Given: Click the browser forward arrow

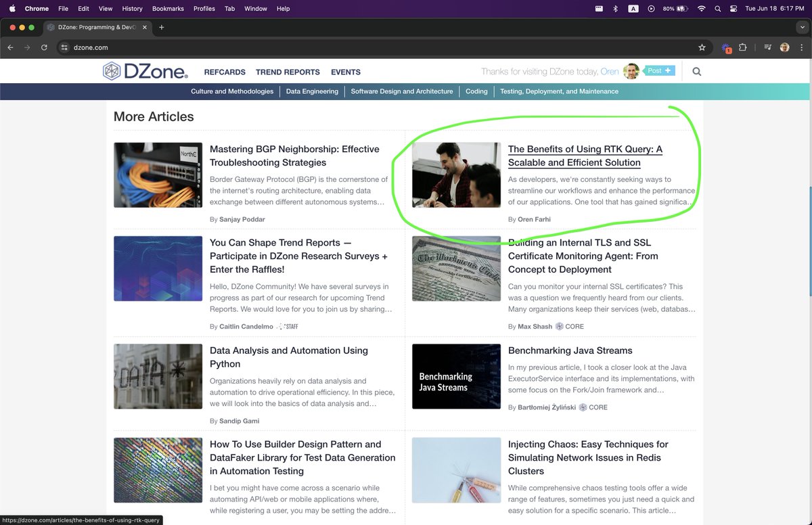Looking at the screenshot, I should (27, 47).
